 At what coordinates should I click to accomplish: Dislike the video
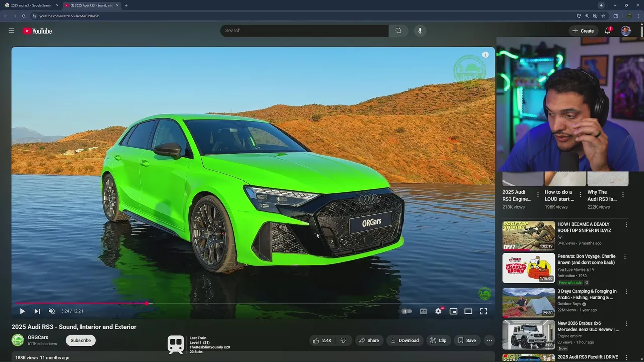[x=343, y=340]
